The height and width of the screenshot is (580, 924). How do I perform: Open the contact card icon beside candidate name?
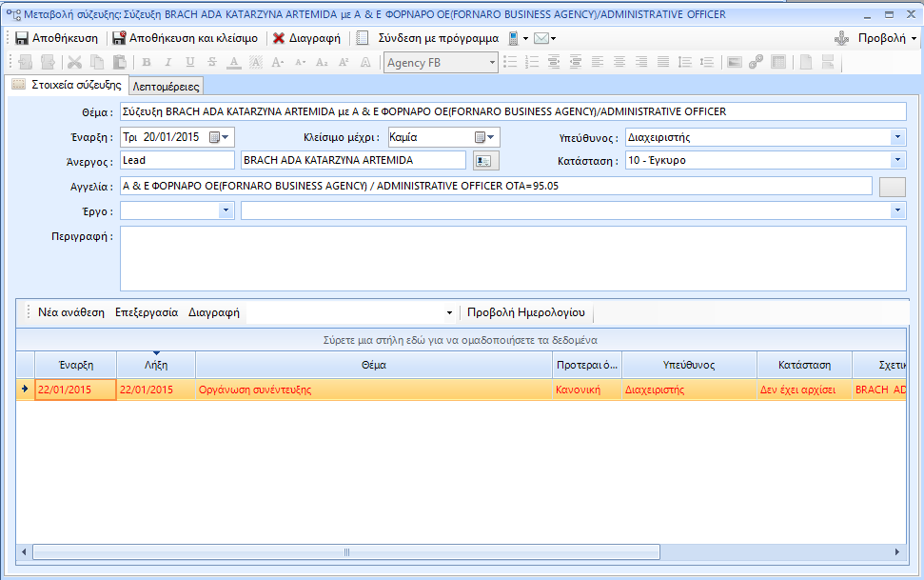[485, 161]
